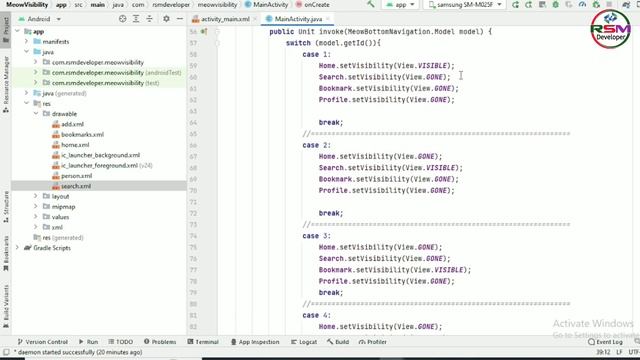This screenshot has width=640, height=360.
Task: Expand com.rsmdeveloper.meowvisibility main package
Action: (x=36, y=62)
